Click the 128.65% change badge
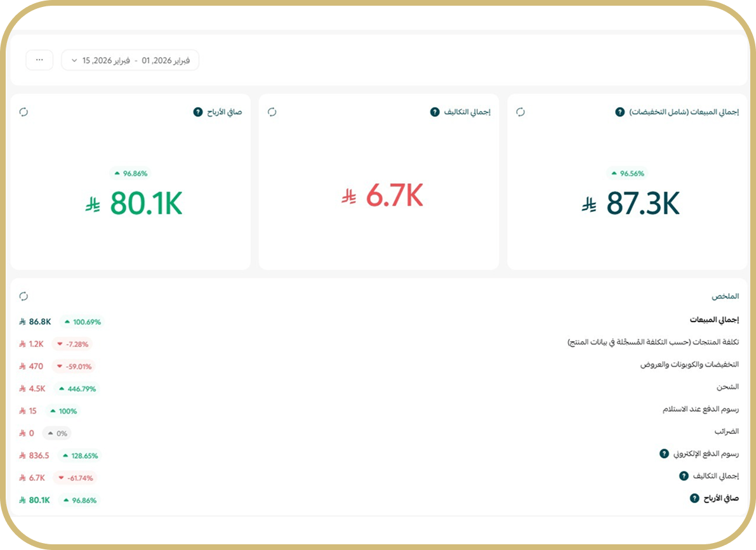 click(x=80, y=455)
